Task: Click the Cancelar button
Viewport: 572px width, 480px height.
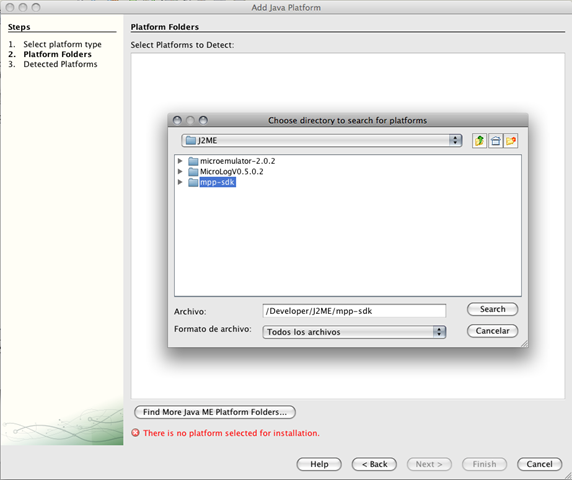Action: pos(492,331)
